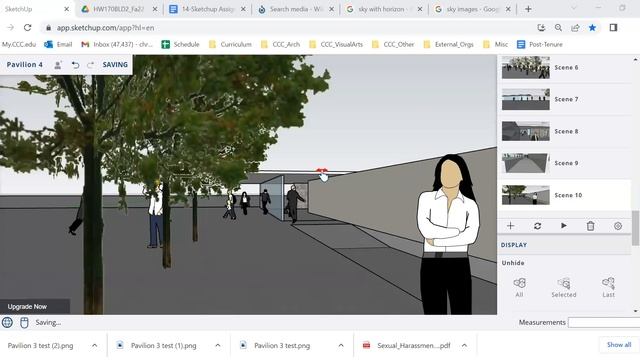
Task: Open scene settings gear icon
Action: click(x=618, y=226)
